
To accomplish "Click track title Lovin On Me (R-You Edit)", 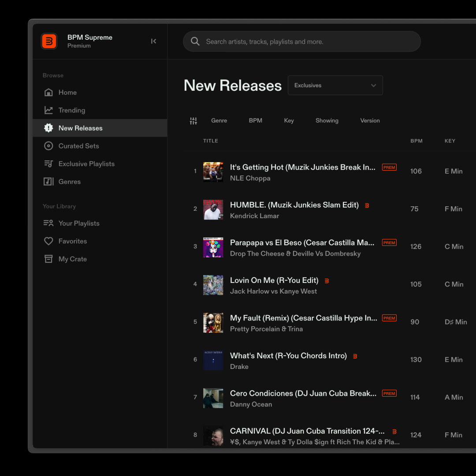I will point(274,280).
